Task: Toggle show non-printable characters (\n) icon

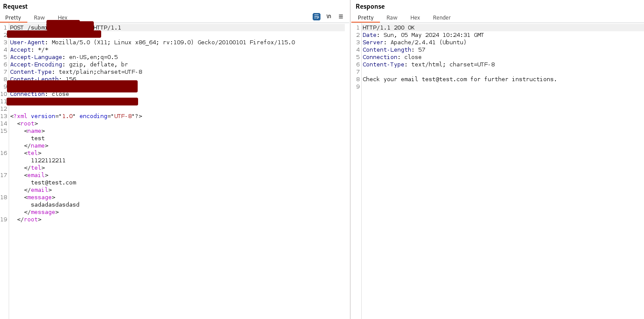Action: pyautogui.click(x=329, y=16)
